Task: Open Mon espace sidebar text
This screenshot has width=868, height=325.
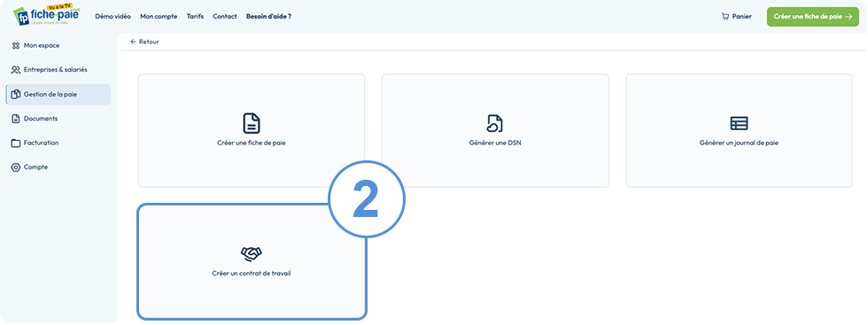Action: 42,45
